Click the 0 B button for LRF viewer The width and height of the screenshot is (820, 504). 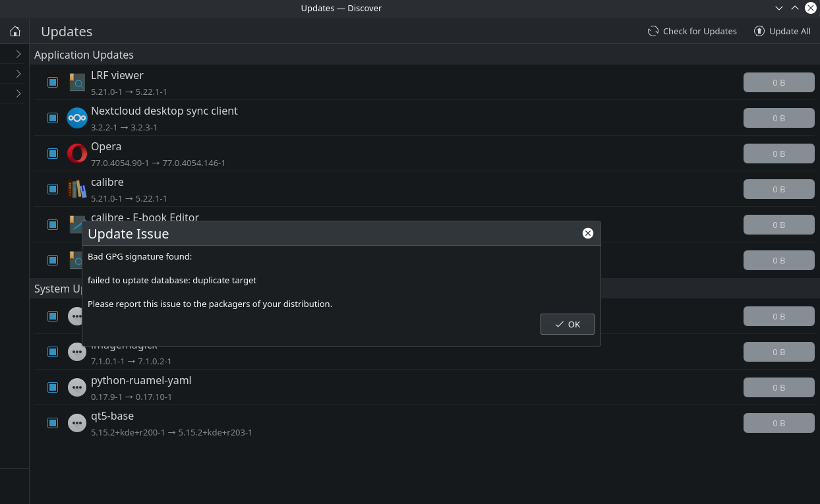tap(779, 82)
